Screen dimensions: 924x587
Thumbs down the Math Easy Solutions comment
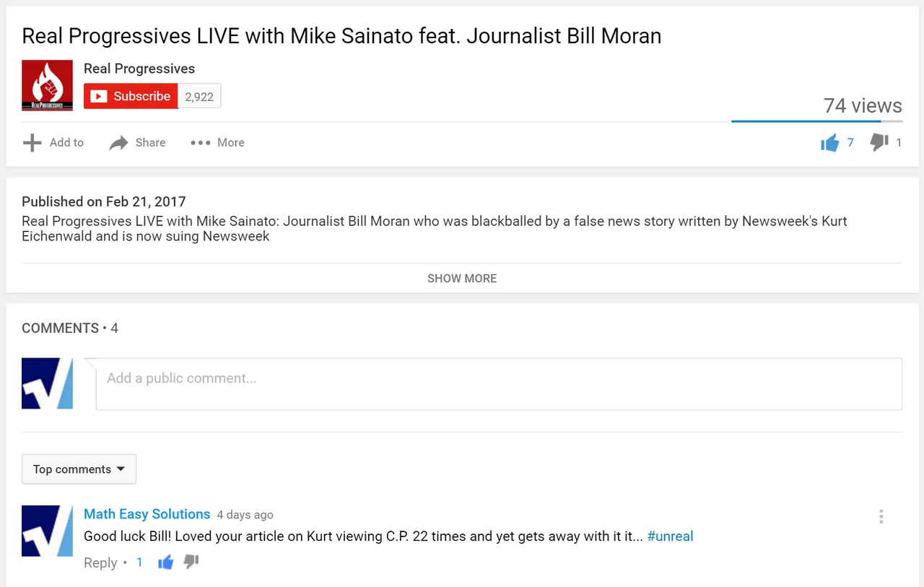coord(191,562)
